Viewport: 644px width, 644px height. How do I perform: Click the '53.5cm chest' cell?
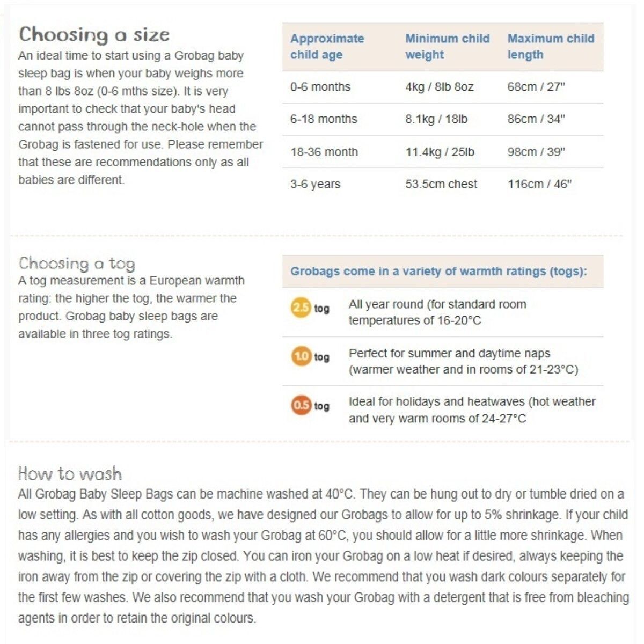point(441,184)
